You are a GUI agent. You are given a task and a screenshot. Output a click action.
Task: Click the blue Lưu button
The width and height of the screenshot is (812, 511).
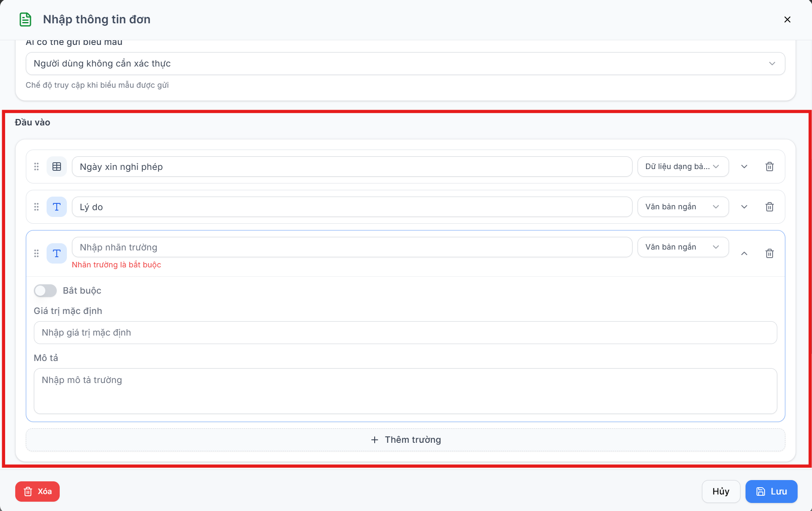click(771, 492)
